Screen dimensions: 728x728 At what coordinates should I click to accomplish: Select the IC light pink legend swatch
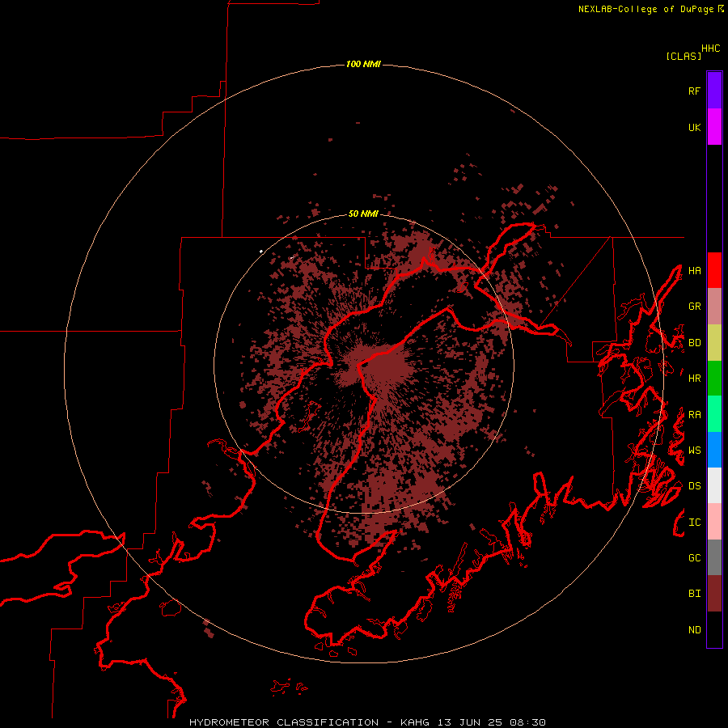tap(714, 522)
